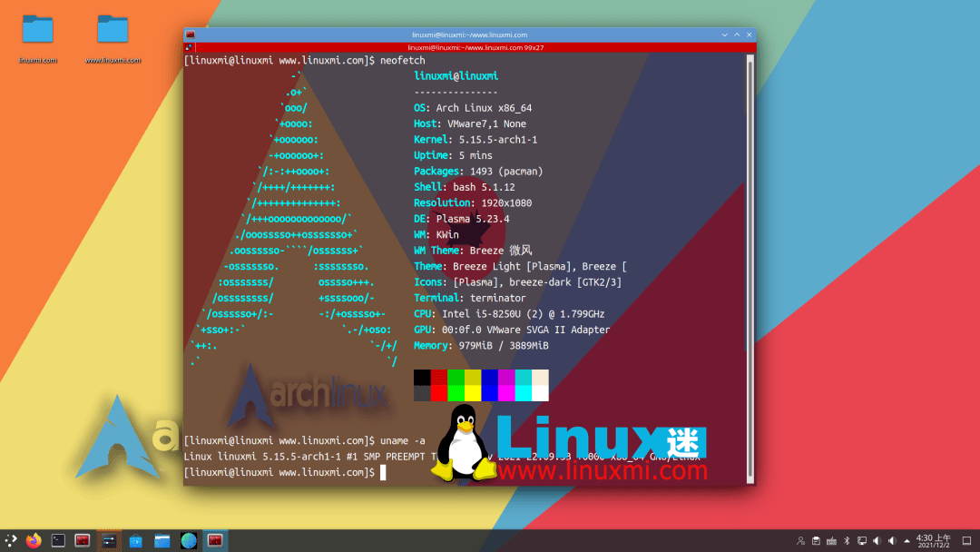Screen dimensions: 980x552
Task: Click 'Uptime: 5 mins' line
Action: pyautogui.click(x=453, y=155)
